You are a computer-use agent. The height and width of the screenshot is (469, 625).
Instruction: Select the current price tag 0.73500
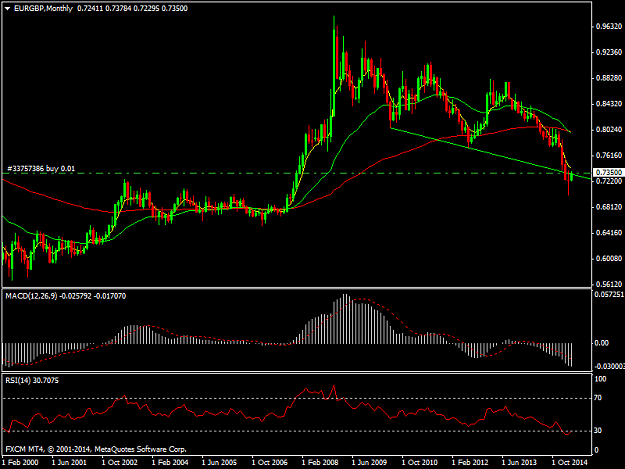click(608, 172)
